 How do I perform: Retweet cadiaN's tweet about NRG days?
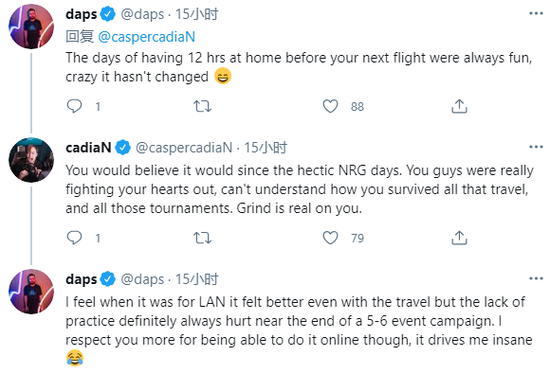point(202,238)
